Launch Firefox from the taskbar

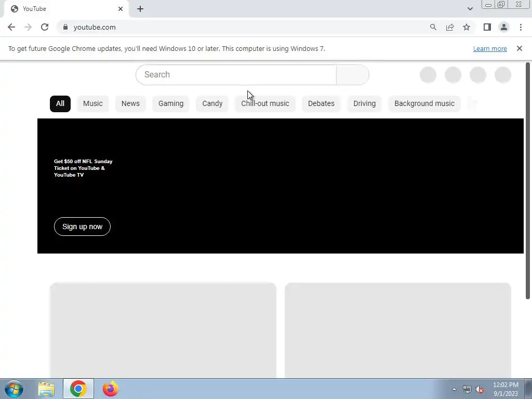[x=110, y=389]
